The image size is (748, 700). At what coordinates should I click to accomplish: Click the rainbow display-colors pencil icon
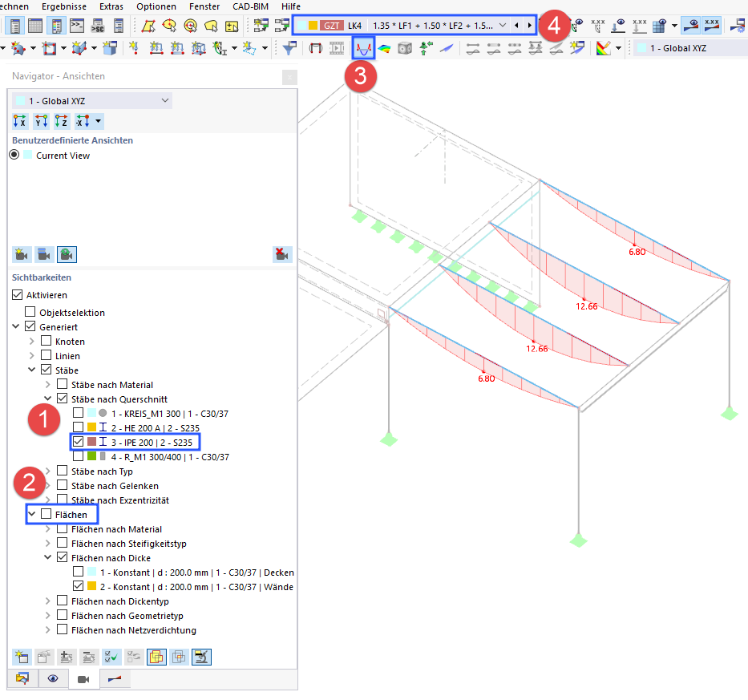point(604,48)
